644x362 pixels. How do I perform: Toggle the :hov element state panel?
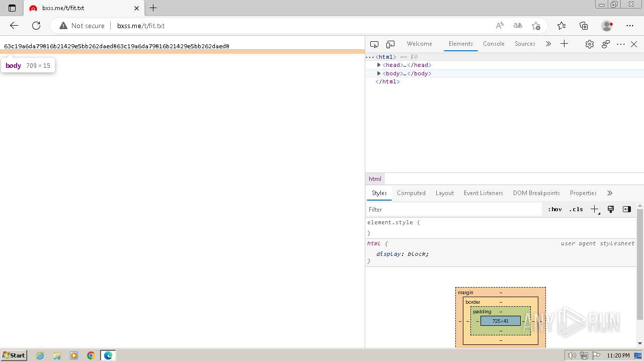[555, 209]
